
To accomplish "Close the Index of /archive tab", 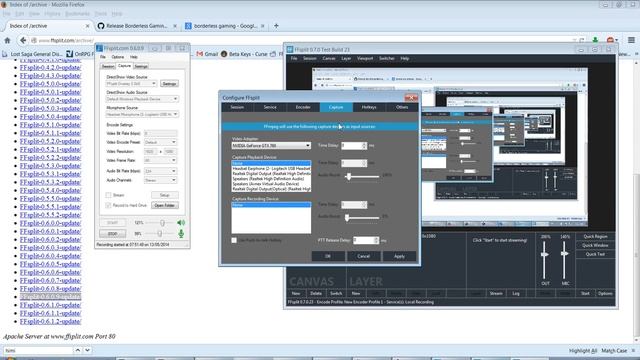I will coord(87,26).
